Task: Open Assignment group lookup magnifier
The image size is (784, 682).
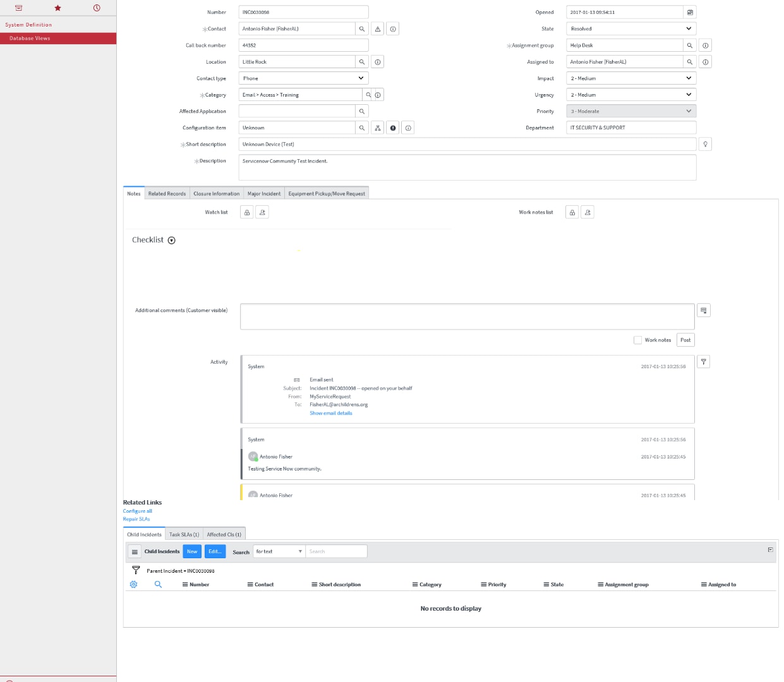Action: click(x=690, y=45)
